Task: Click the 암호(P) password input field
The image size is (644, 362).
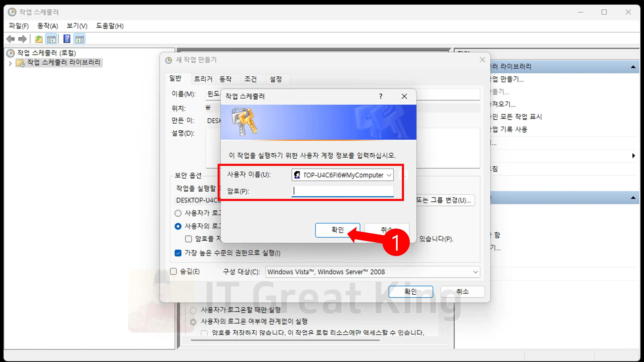Action: (x=342, y=191)
